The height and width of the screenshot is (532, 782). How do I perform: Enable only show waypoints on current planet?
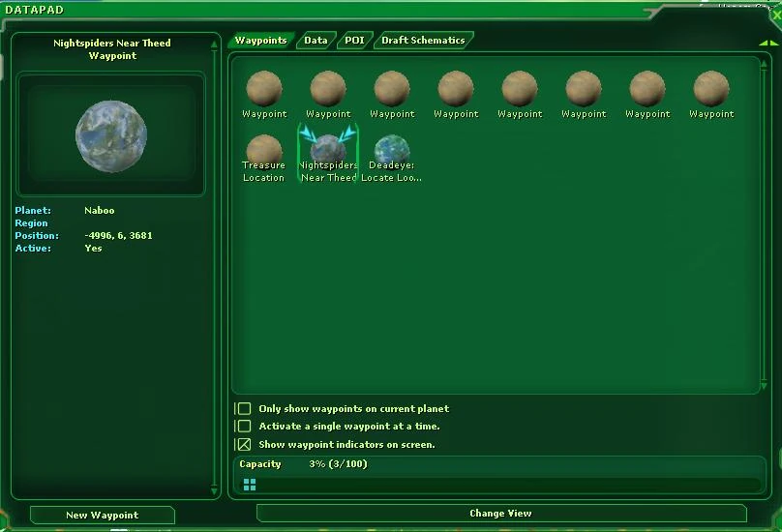point(244,409)
